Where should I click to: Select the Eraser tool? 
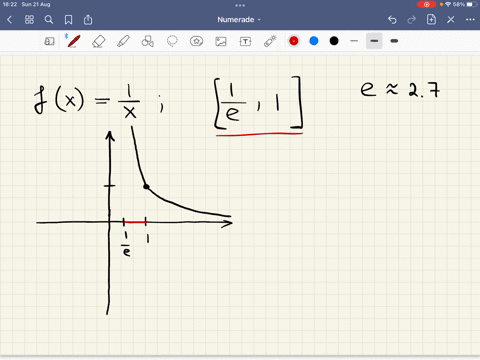(99, 42)
